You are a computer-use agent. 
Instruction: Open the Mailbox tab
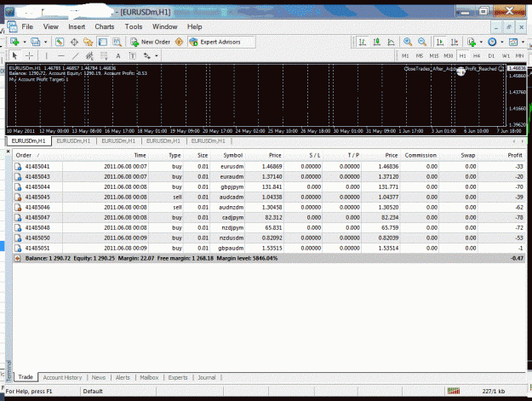[149, 377]
